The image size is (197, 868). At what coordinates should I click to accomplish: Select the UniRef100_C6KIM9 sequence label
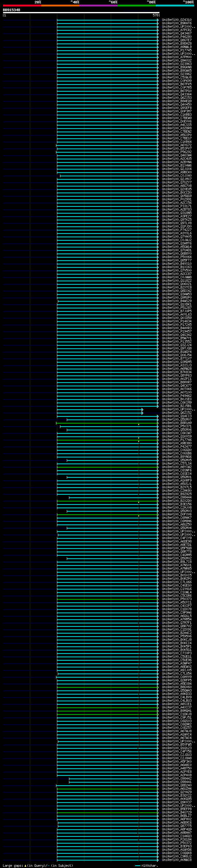tap(177, 402)
